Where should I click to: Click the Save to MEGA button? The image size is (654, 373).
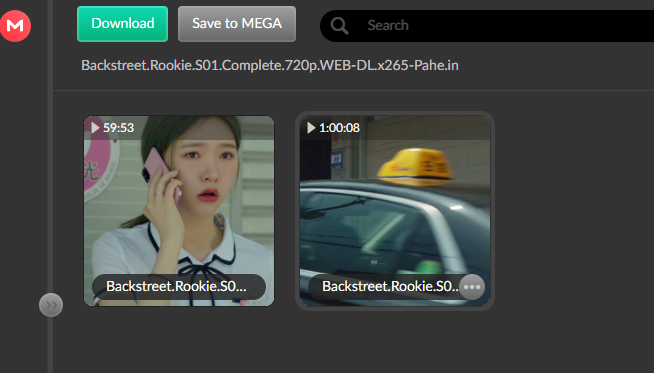tap(237, 24)
